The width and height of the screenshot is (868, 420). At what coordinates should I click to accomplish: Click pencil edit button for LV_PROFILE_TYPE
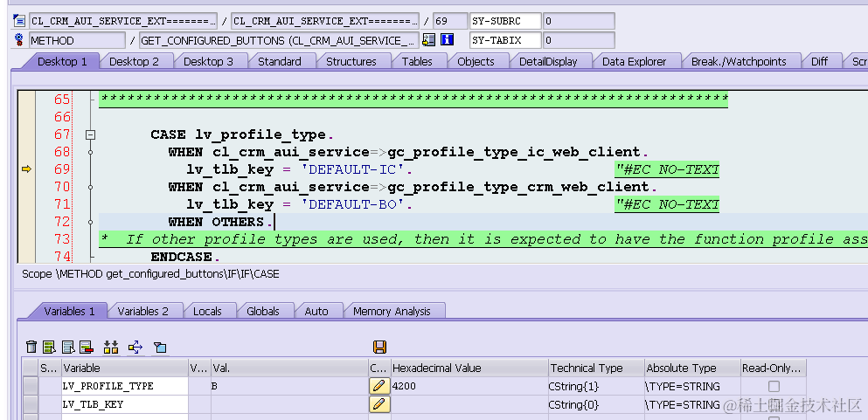(x=379, y=386)
